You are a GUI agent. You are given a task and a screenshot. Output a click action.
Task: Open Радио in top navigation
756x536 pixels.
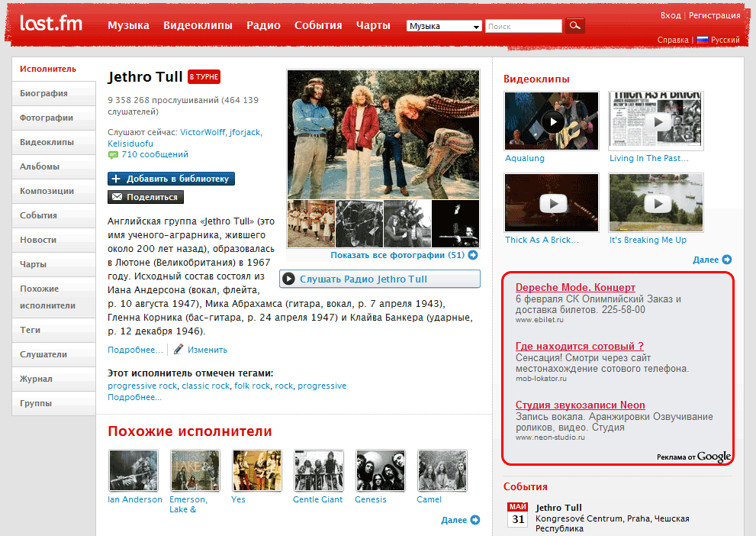(x=263, y=25)
